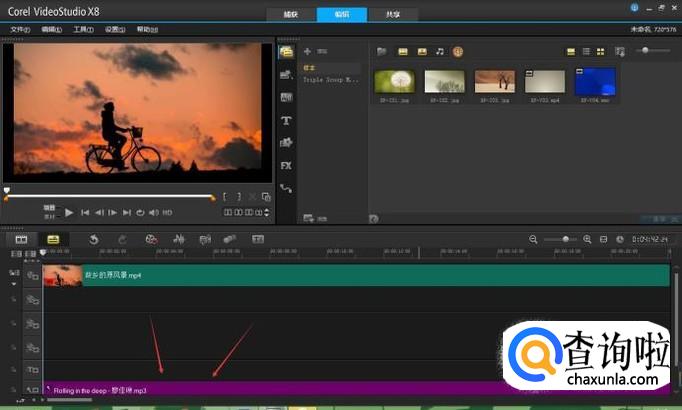This screenshot has height=410, width=682.
Task: Expand the track manager arrow below video track
Action: 14,285
